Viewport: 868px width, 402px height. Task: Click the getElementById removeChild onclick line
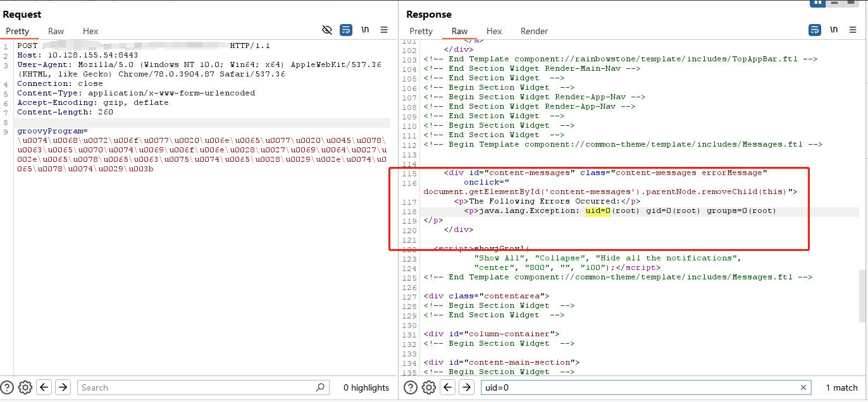coord(611,192)
